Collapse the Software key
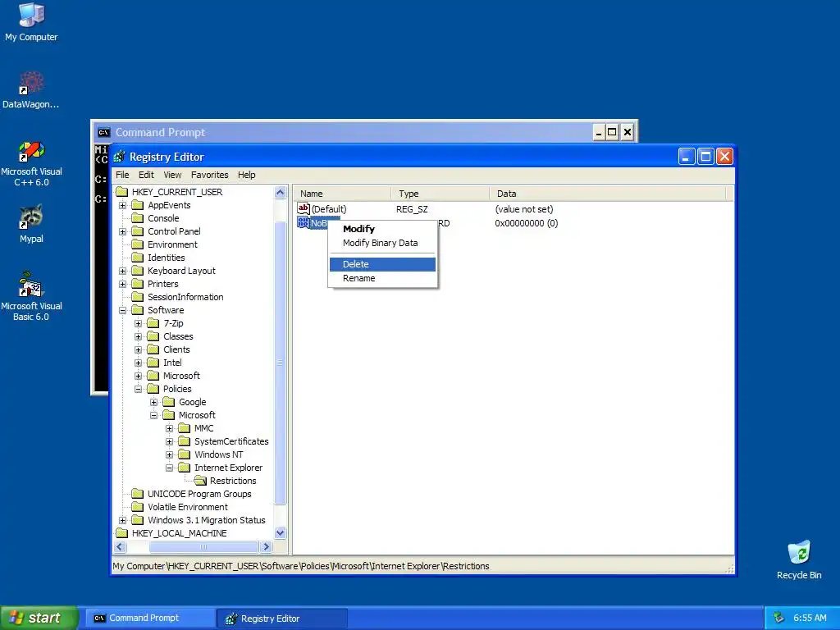 [123, 310]
